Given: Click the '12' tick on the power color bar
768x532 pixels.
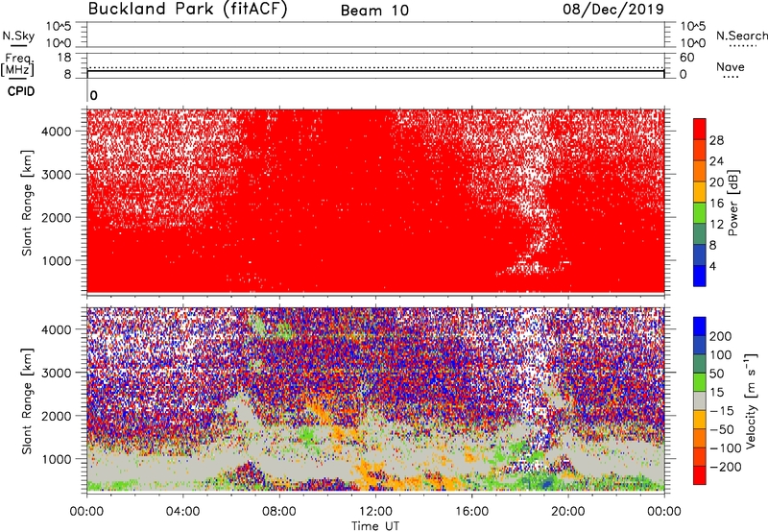Looking at the screenshot, I should [x=716, y=225].
